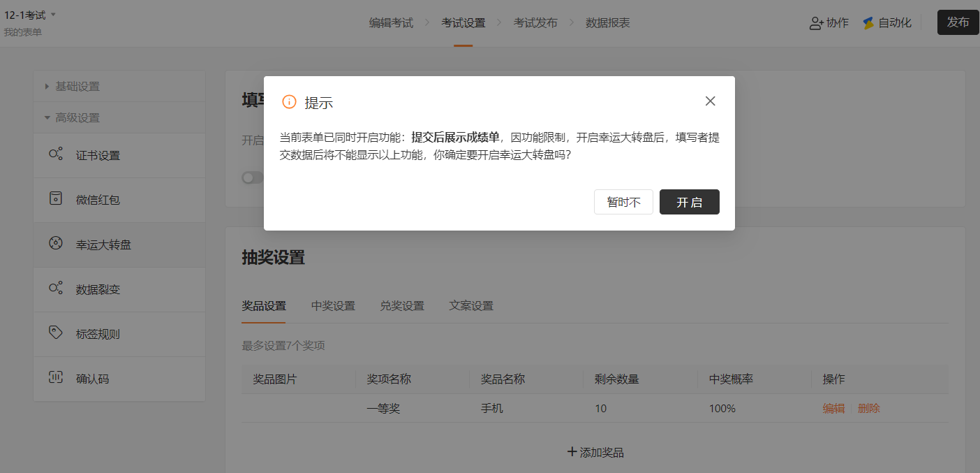Close the 提示 dialog with X

click(711, 101)
